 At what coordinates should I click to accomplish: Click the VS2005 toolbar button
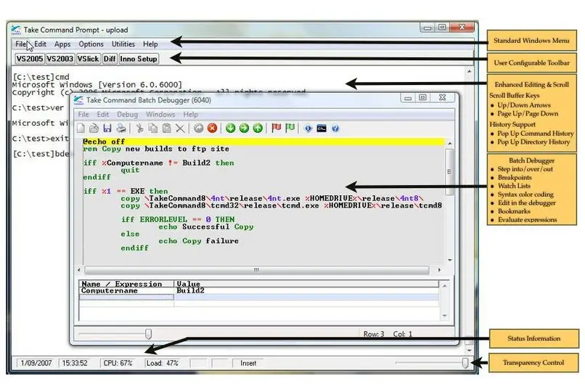coord(30,59)
